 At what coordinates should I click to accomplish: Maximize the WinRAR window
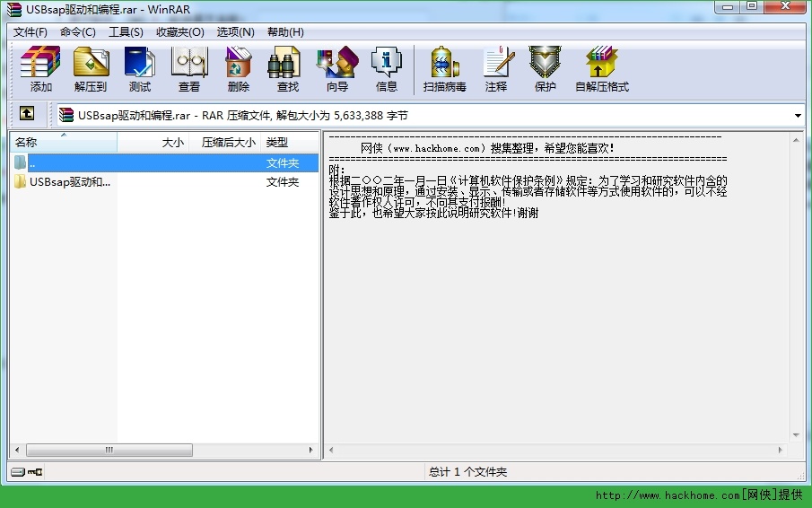click(x=752, y=7)
